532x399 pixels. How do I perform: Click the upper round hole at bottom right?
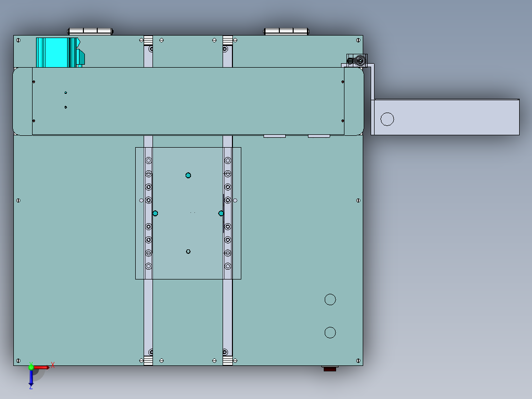(x=330, y=299)
